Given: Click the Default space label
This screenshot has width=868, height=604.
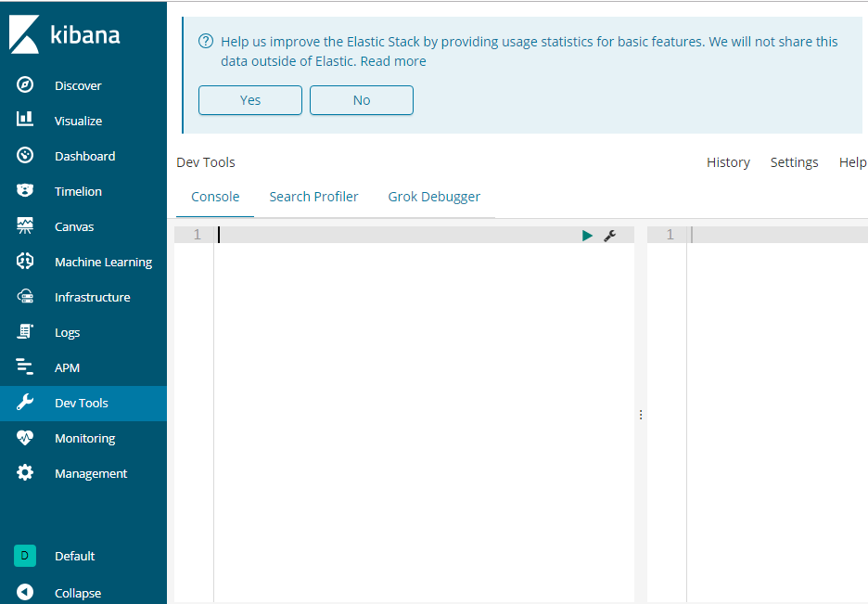Looking at the screenshot, I should pos(75,556).
